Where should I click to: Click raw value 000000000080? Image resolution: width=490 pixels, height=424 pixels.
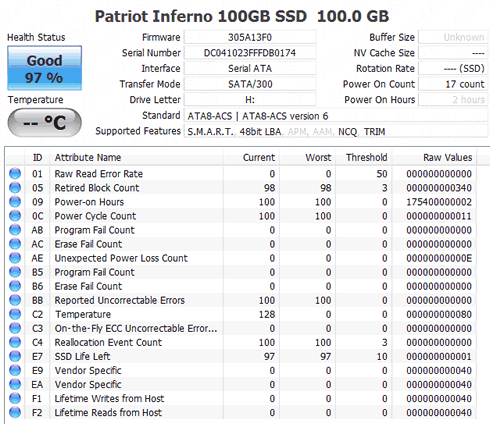(439, 314)
